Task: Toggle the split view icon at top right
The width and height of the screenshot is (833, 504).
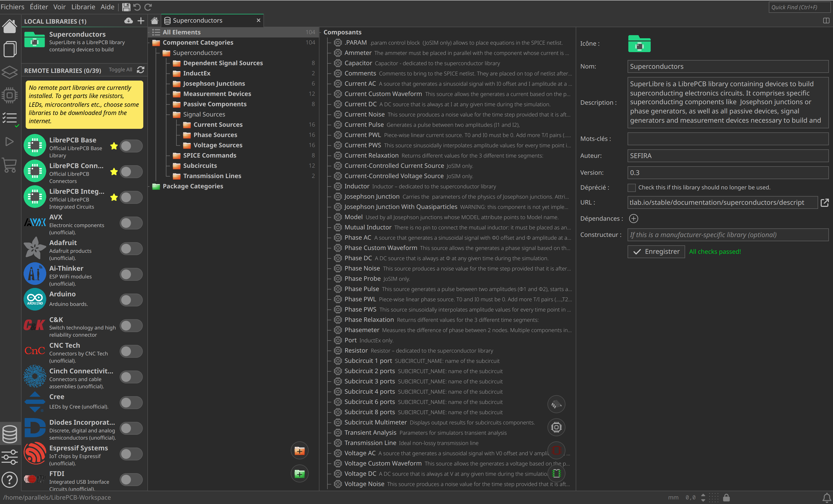Action: (x=826, y=21)
